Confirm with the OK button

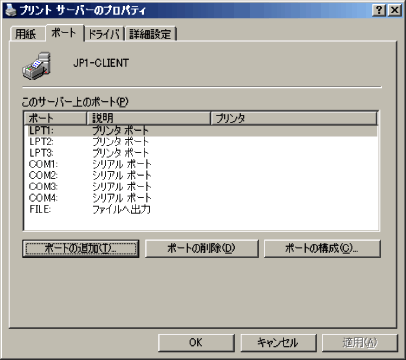point(196,342)
